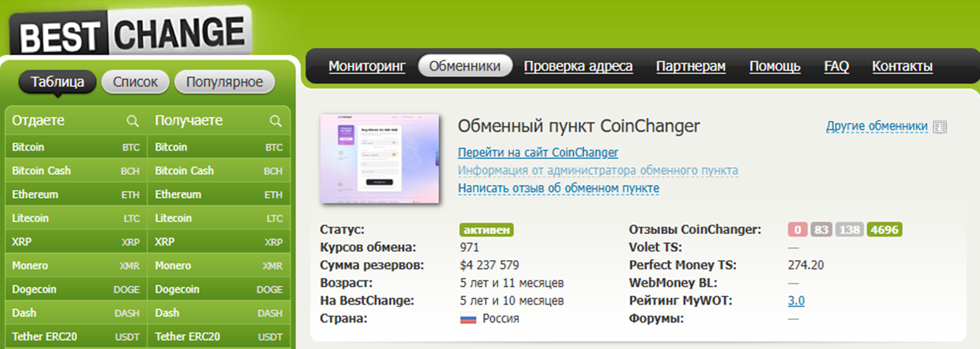Select Dash in the Получаете column
This screenshot has height=349, width=980.
tap(219, 313)
